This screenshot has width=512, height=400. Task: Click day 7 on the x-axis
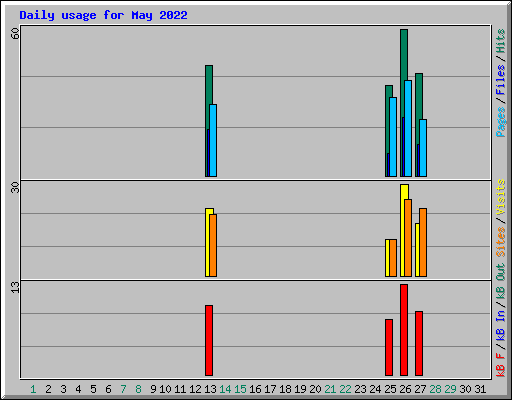[x=123, y=389]
